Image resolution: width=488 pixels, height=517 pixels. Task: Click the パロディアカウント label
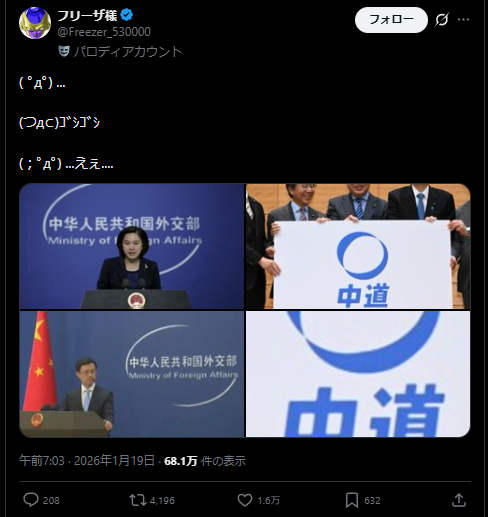(x=128, y=52)
